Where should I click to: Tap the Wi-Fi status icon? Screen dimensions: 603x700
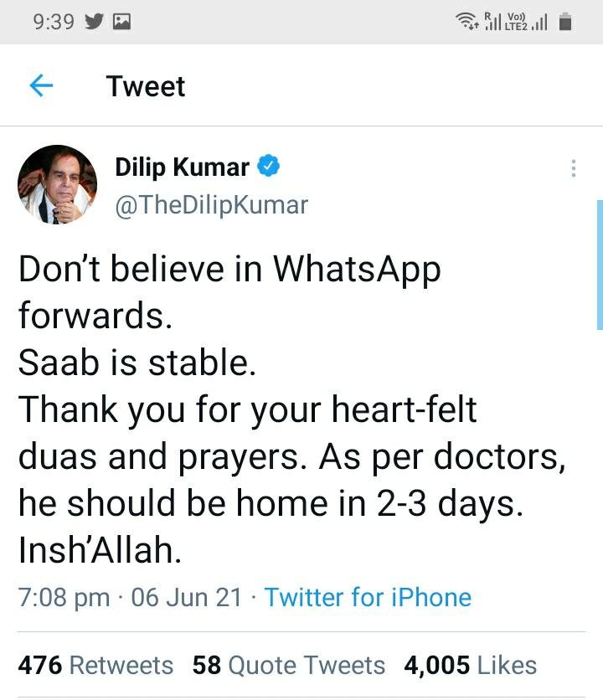[x=466, y=21]
